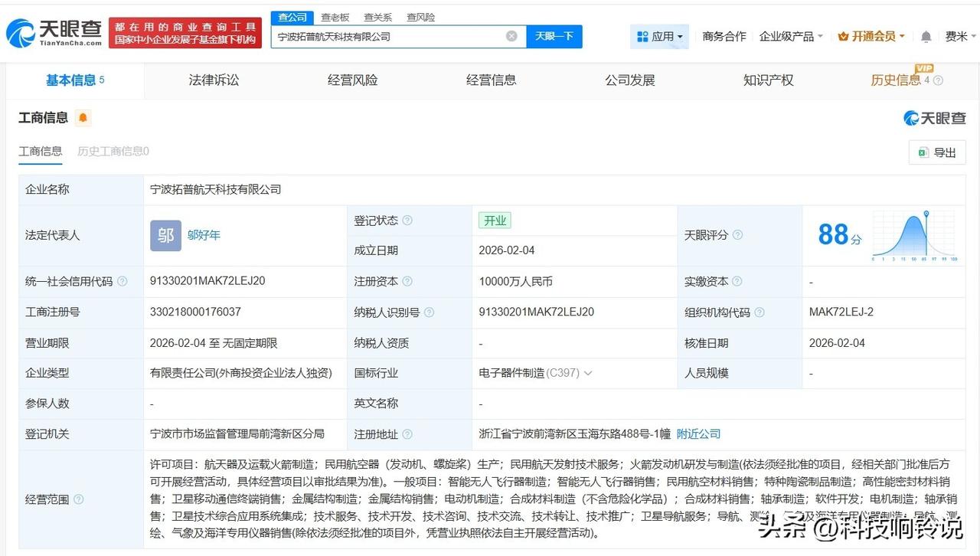The width and height of the screenshot is (980, 556).
Task: Click the help icon next to 天眼评分
Action: tap(738, 235)
